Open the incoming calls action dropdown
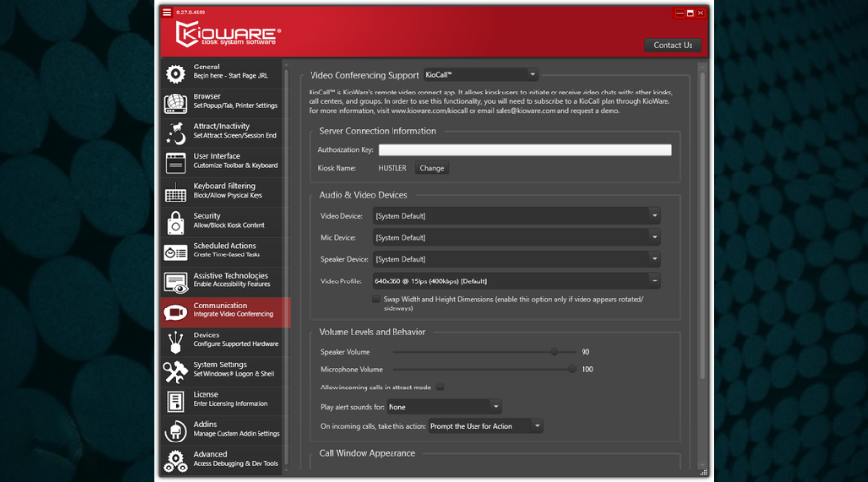The height and width of the screenshot is (482, 868). click(485, 426)
